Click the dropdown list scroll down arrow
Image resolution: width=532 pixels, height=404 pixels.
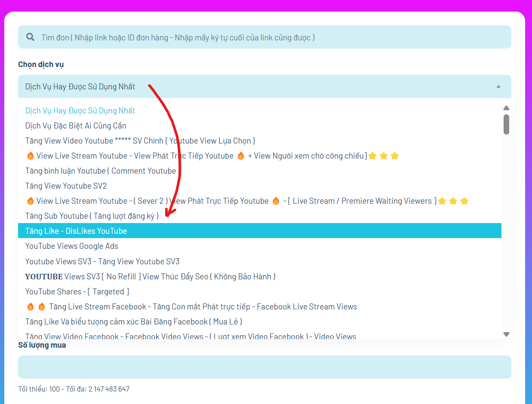click(x=506, y=334)
